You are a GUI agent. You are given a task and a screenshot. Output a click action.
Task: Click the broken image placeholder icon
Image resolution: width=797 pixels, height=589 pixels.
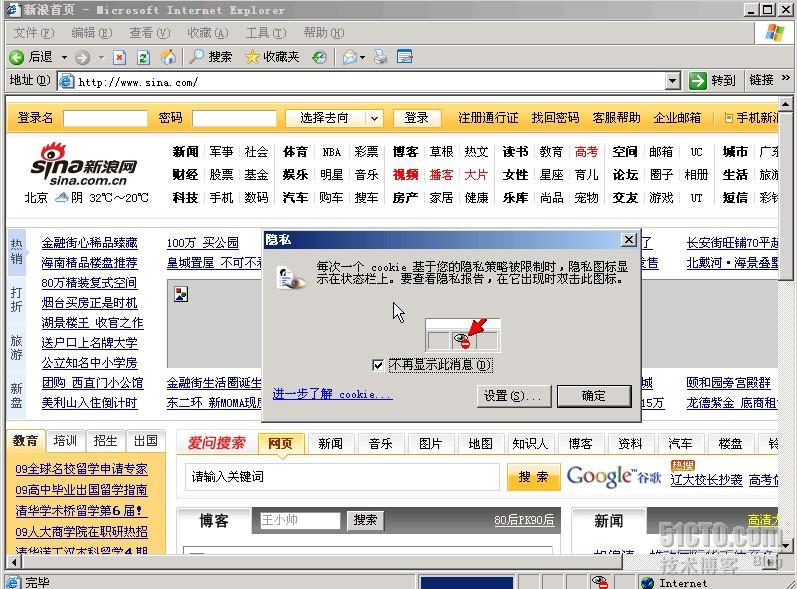(181, 294)
